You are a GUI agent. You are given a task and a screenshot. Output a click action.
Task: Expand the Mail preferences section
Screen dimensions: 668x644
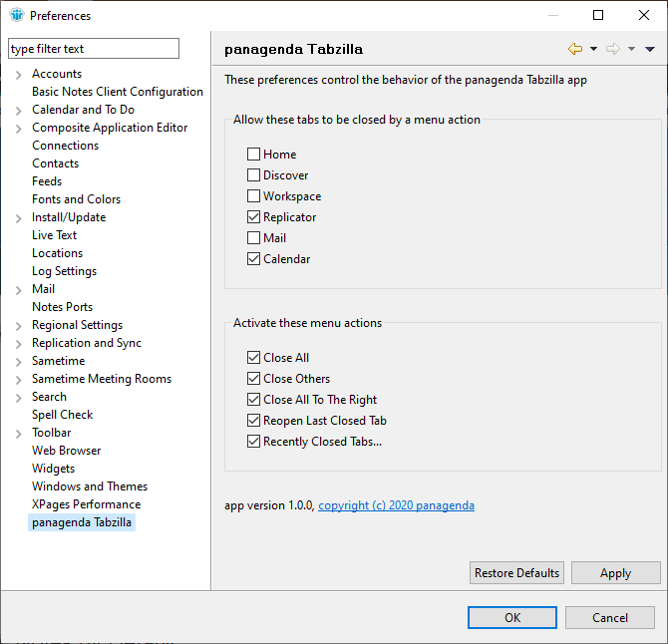19,290
